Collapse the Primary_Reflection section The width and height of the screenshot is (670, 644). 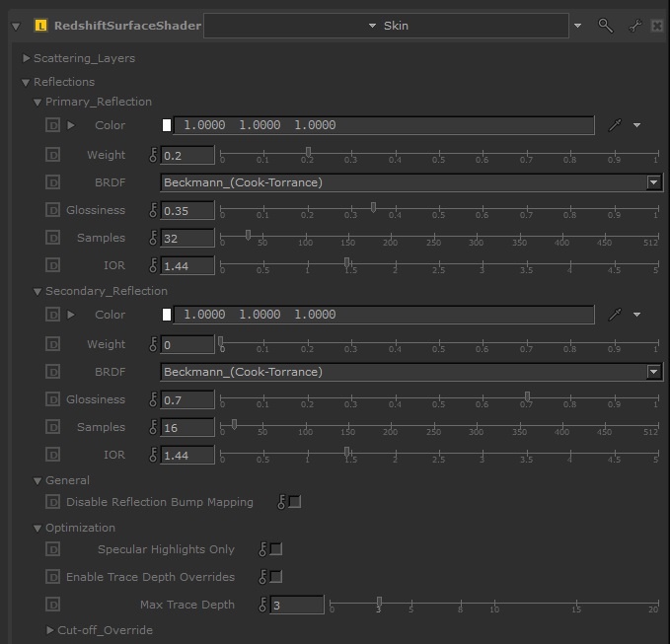[x=37, y=102]
